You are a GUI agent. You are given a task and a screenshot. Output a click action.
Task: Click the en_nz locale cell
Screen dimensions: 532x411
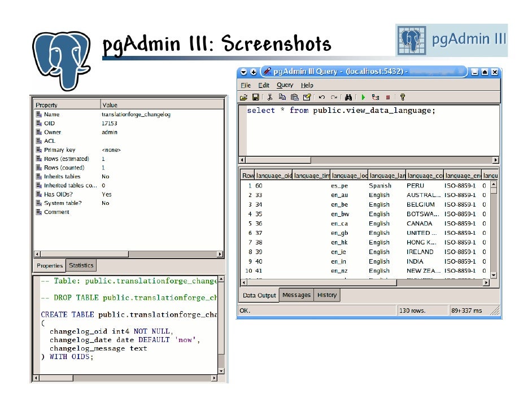pos(339,271)
